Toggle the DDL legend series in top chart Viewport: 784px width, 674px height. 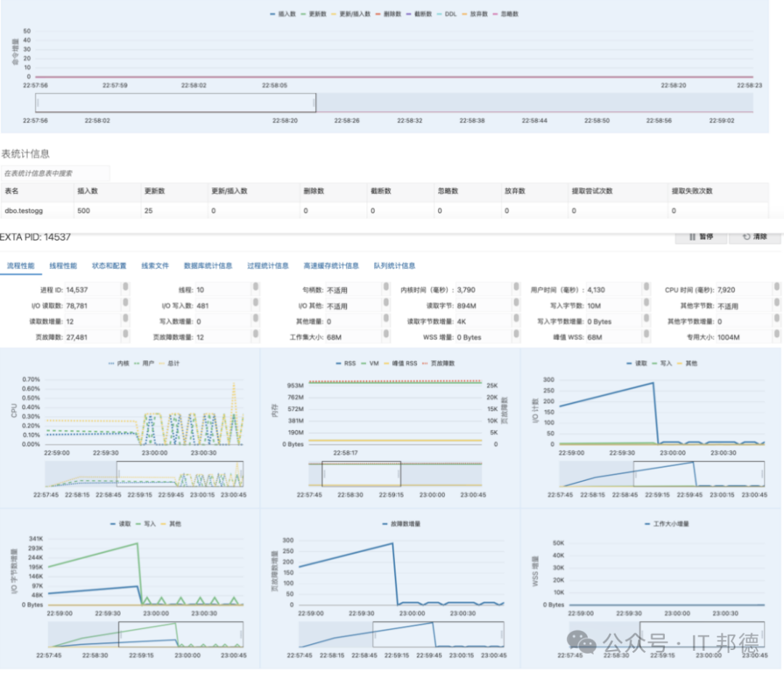coord(449,14)
